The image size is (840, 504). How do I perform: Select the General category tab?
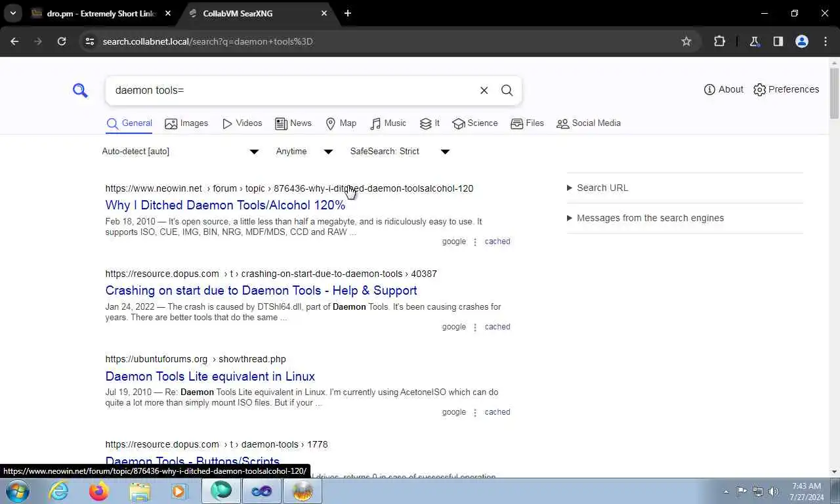129,123
